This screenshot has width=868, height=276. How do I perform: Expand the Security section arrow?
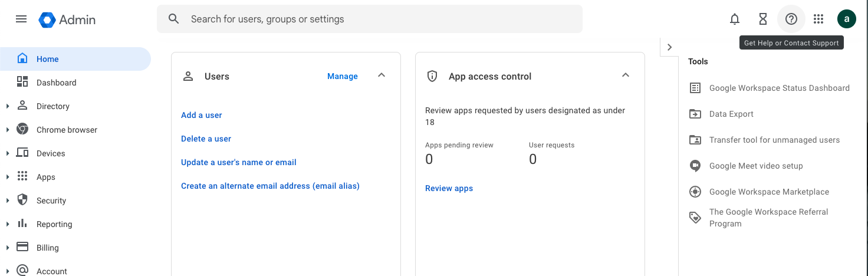[8, 201]
